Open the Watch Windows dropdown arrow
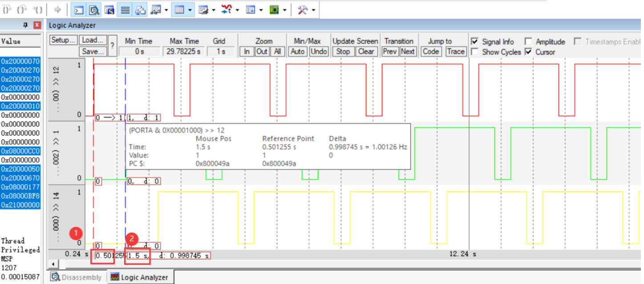The width and height of the screenshot is (644, 284). (x=166, y=10)
